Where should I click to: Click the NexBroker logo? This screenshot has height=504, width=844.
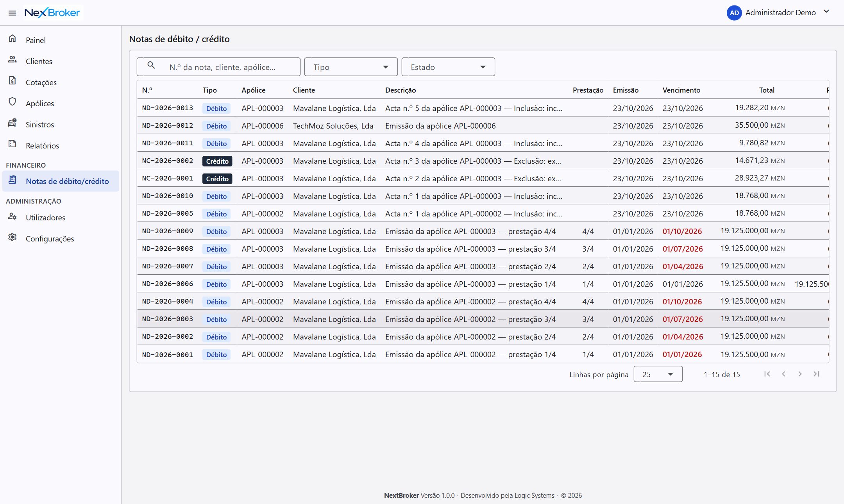[x=52, y=13]
